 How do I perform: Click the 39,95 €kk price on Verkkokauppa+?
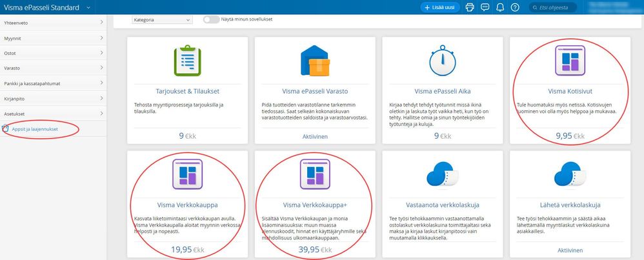click(x=315, y=250)
